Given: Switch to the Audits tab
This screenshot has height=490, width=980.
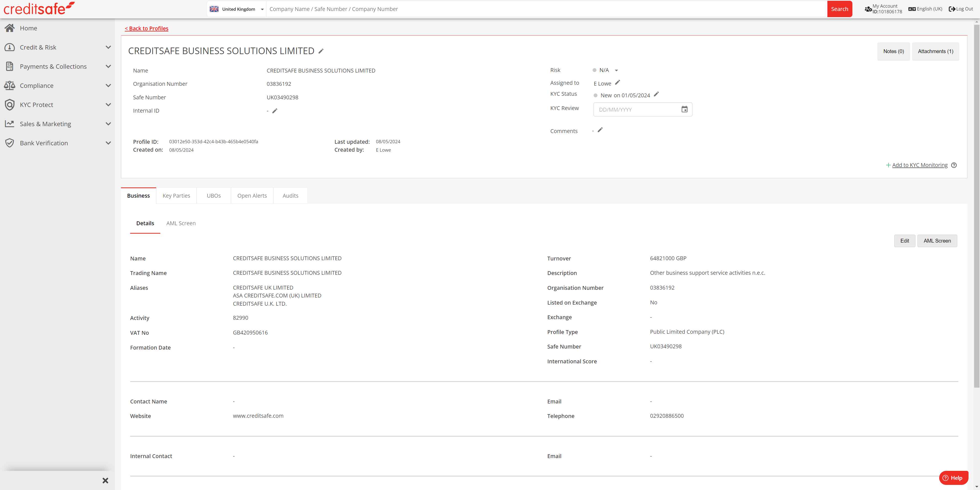Looking at the screenshot, I should point(290,196).
